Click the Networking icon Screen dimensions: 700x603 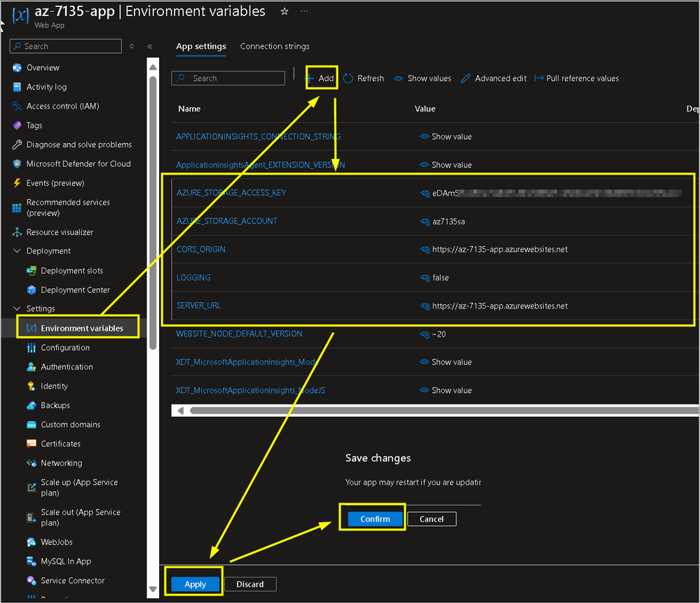(32, 463)
